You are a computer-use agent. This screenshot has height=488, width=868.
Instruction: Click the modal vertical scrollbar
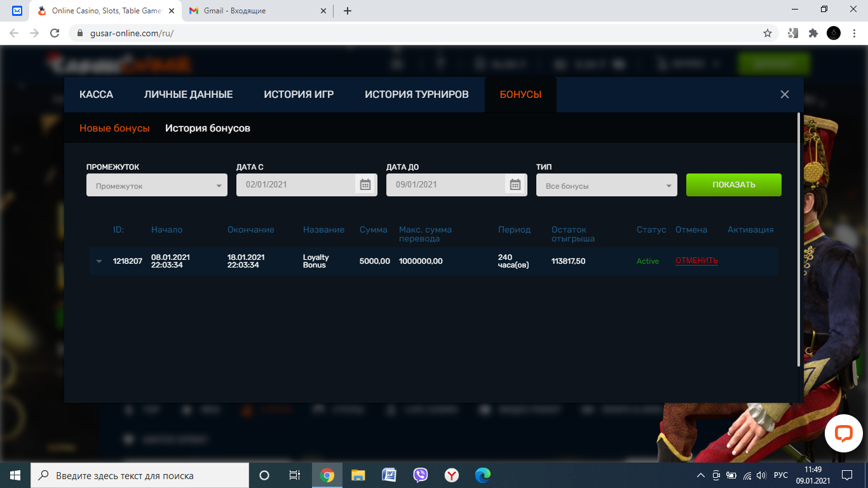tap(799, 240)
